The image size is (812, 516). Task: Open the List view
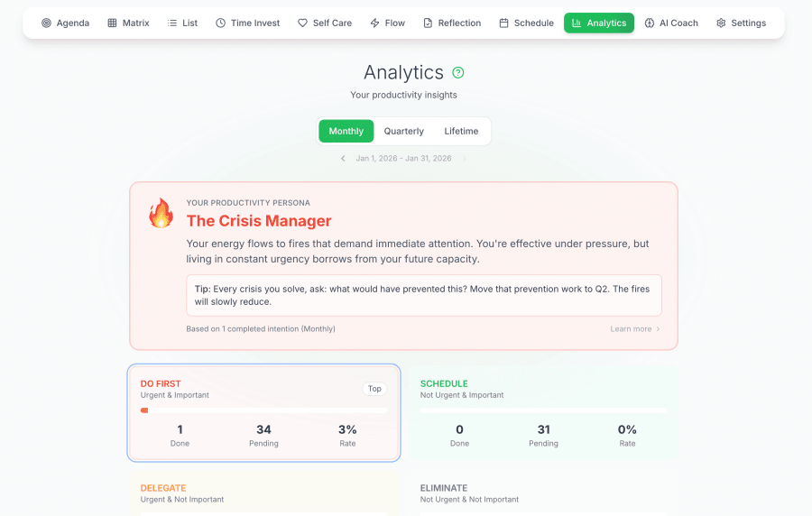(182, 23)
